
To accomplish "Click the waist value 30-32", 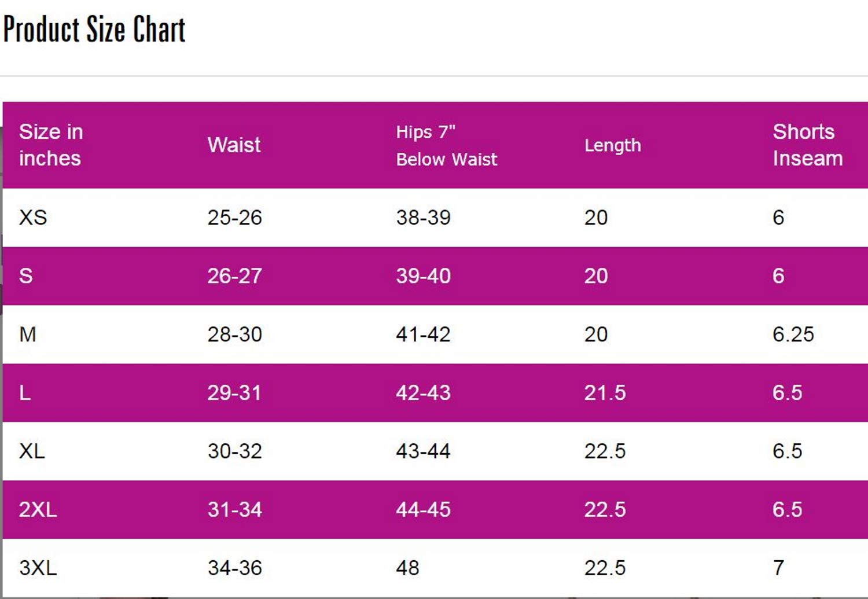I will pos(234,451).
